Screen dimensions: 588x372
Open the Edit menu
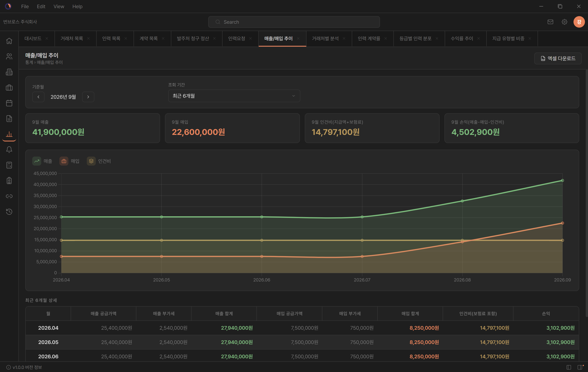(x=41, y=6)
